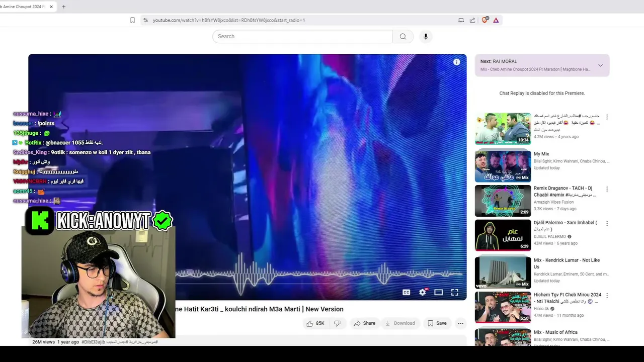Image resolution: width=644 pixels, height=362 pixels.
Task: Click the cast media icon in address bar
Action: [x=461, y=20]
